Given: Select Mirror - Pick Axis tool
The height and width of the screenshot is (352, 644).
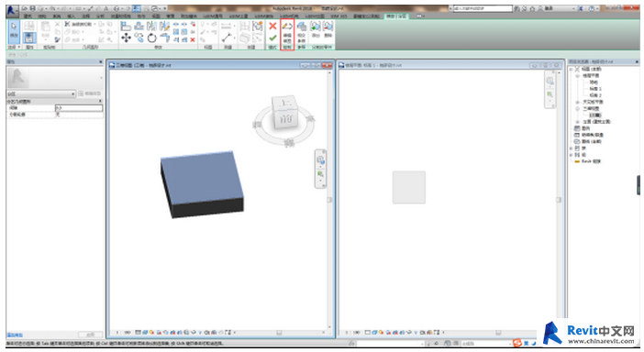Looking at the screenshot, I should pos(151,27).
